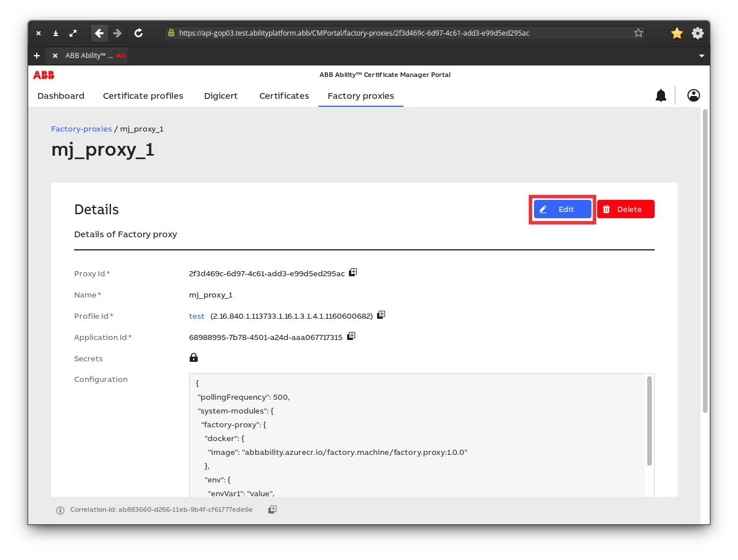Click the browser forward arrow
738x560 pixels.
pos(117,33)
